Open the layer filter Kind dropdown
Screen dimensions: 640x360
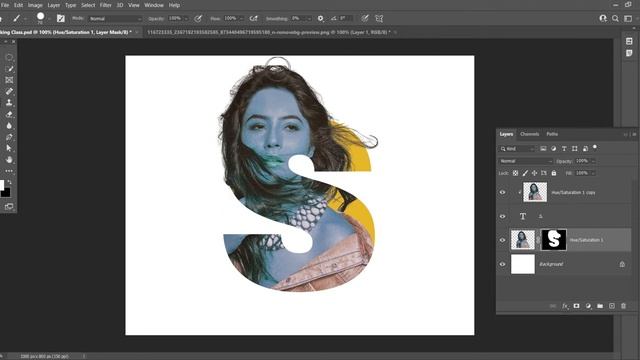[517, 149]
